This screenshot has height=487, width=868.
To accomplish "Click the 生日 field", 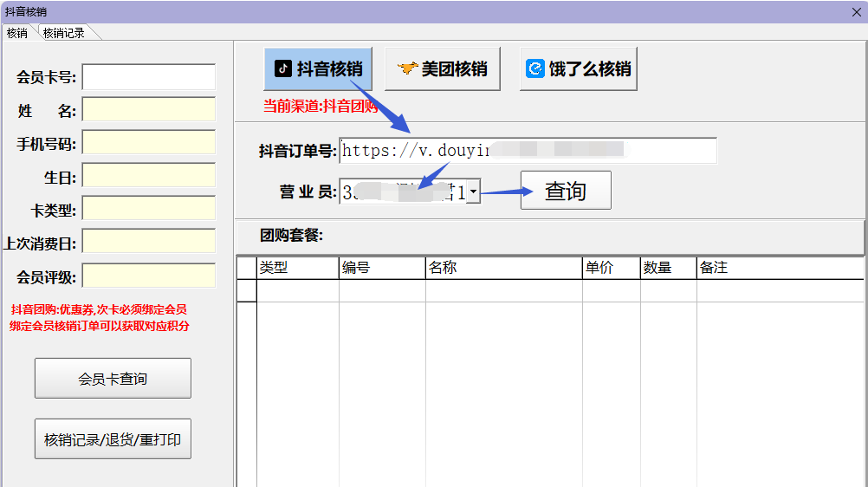I will (x=149, y=176).
